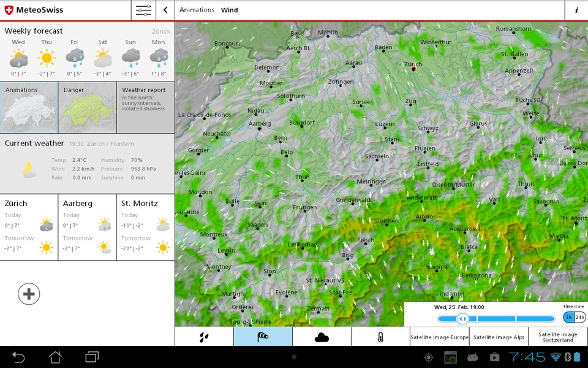The width and height of the screenshot is (588, 368).
Task: Click the date Wed, 25. Feb. 19:00
Action: coord(459,307)
